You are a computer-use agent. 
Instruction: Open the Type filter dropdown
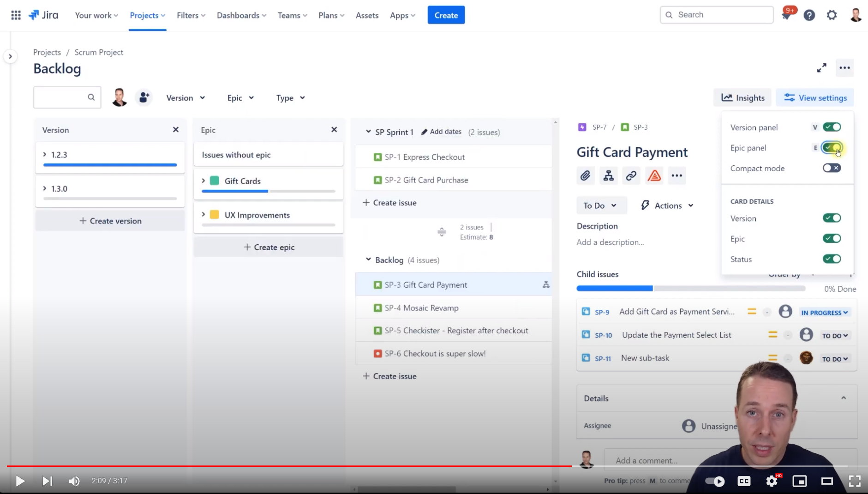290,98
